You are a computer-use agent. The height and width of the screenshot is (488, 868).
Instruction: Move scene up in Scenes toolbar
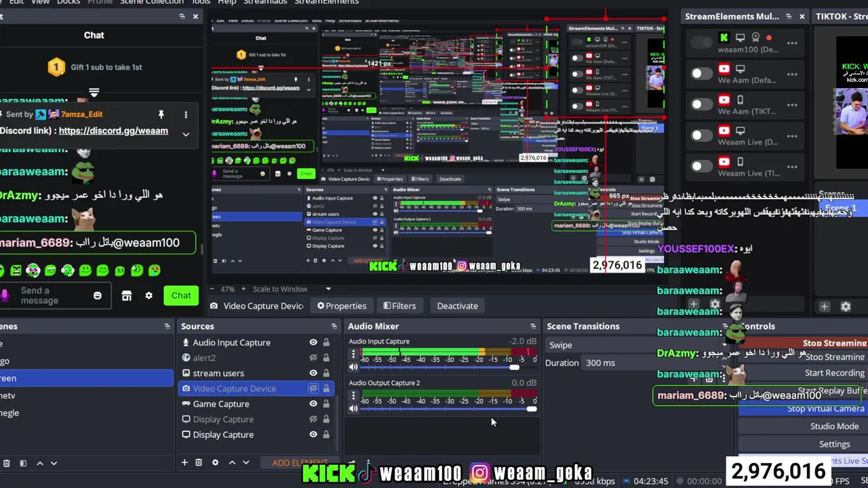pyautogui.click(x=39, y=463)
